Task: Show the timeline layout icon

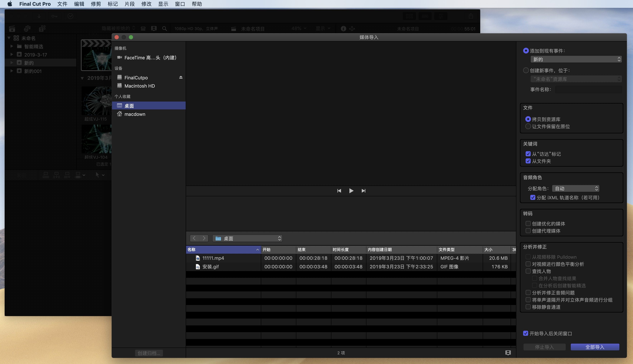Action: (x=425, y=16)
